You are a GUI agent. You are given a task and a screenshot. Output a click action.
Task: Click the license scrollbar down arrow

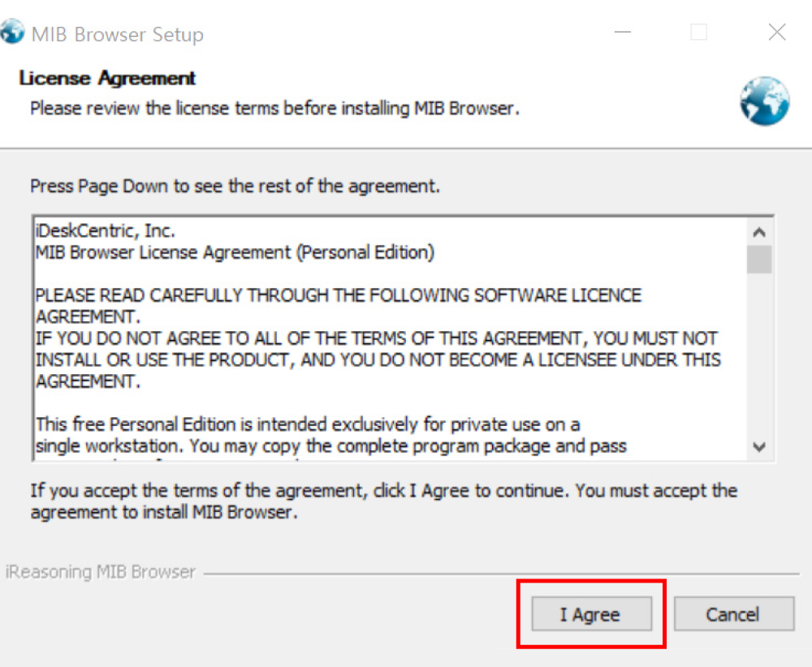click(760, 446)
